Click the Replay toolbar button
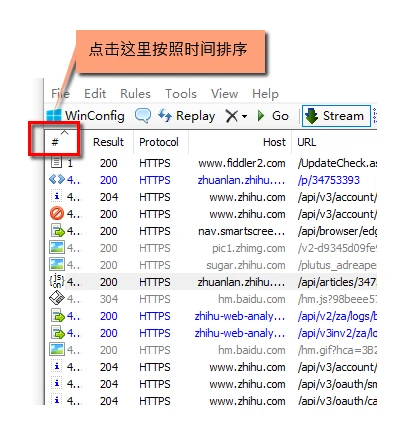Viewport: 407px width, 435px height. 187,116
